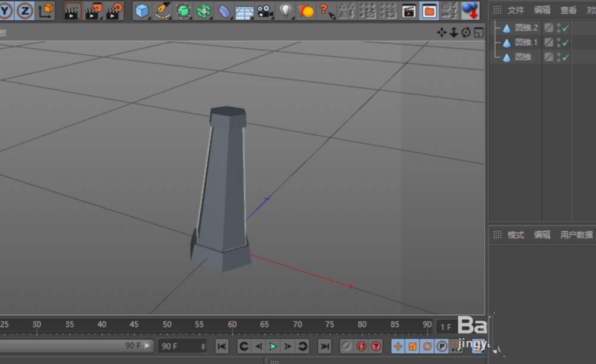Click the 1 F frame rate dropdown
Viewport: 596px width, 364px height.
[446, 326]
